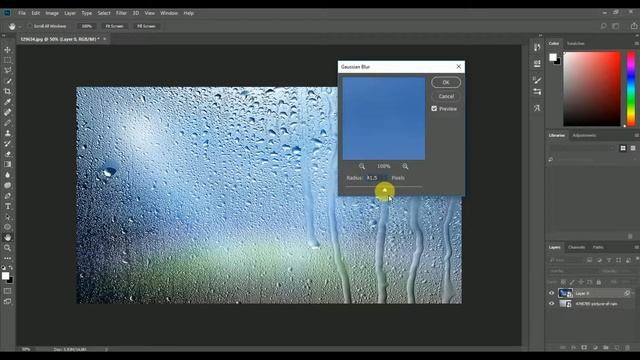Screen dimensions: 640x360
Task: Switch to the Channels tab
Action: coord(576,247)
